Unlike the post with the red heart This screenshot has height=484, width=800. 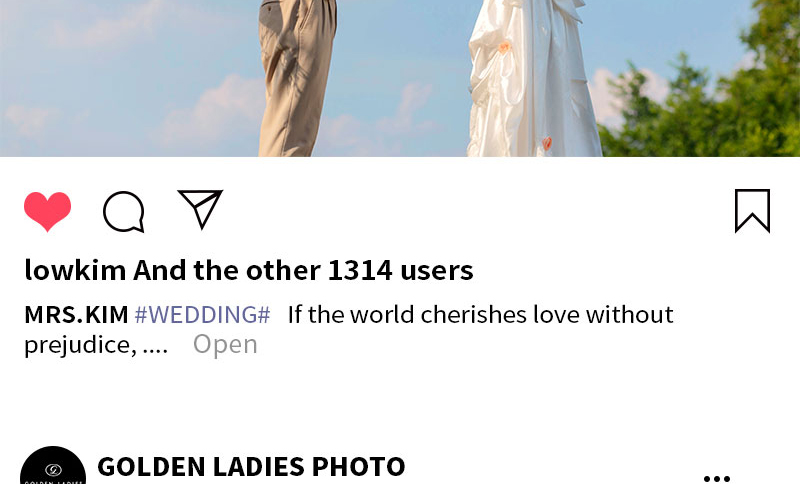(x=47, y=211)
